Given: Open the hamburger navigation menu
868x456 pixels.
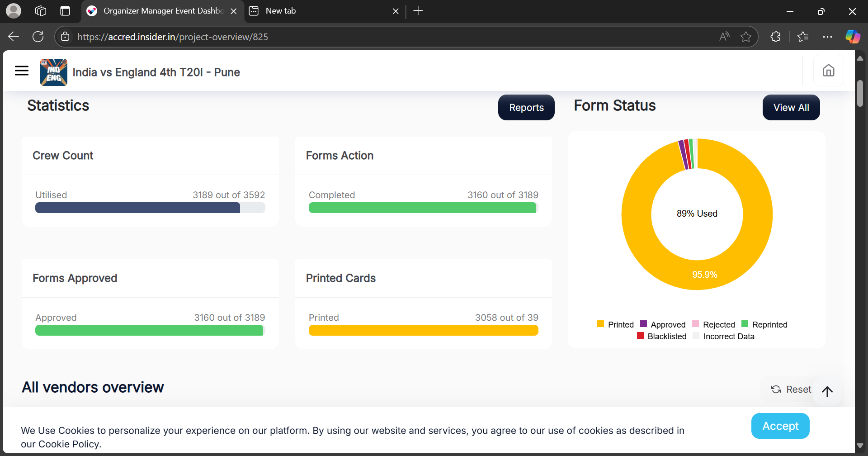Looking at the screenshot, I should 22,71.
